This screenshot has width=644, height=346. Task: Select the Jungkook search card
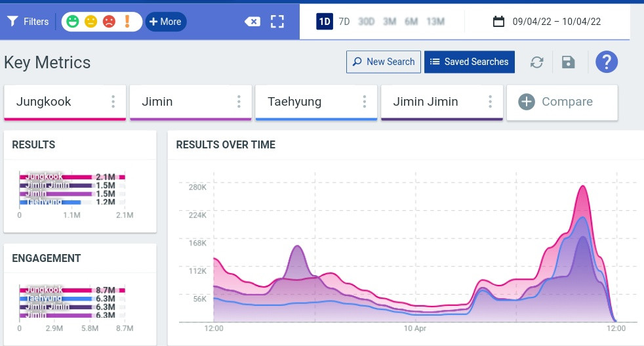pyautogui.click(x=65, y=102)
